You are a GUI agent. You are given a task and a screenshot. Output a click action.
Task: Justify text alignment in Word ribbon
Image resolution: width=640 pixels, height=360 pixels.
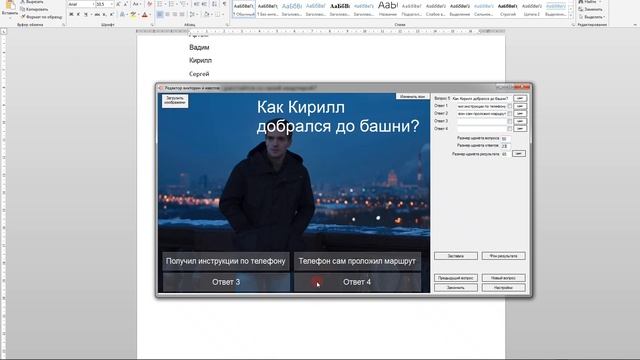[x=182, y=14]
